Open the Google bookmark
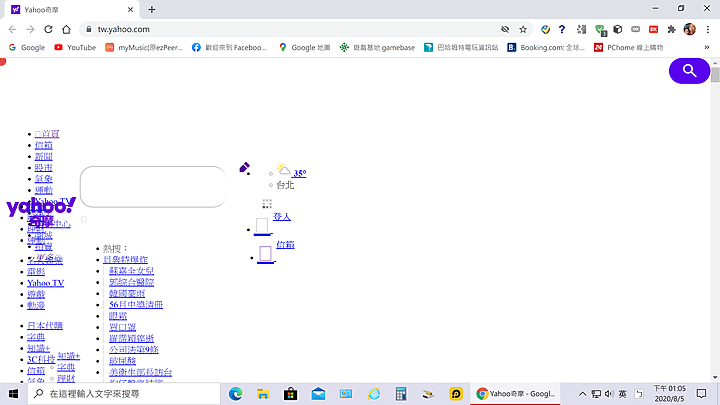Image resolution: width=720 pixels, height=405 pixels. click(x=27, y=47)
